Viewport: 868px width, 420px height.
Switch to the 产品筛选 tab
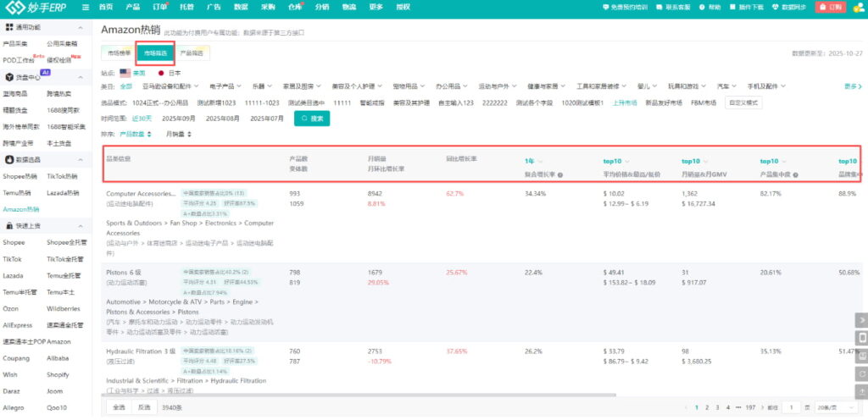click(192, 53)
